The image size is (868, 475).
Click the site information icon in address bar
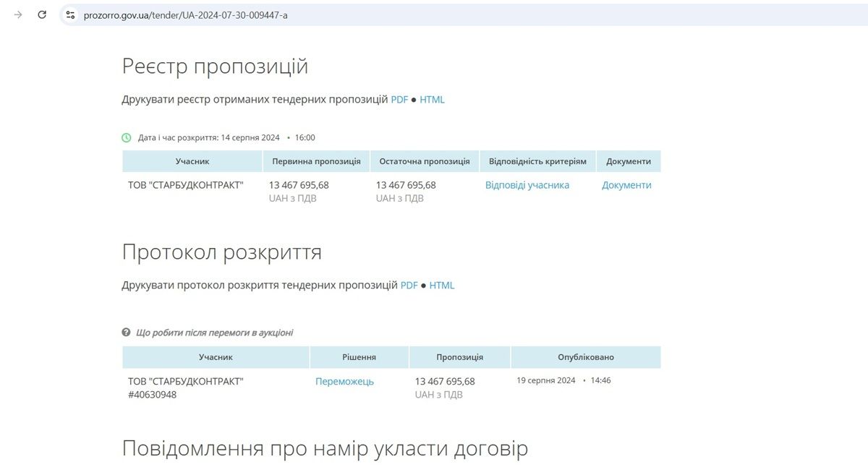coord(69,14)
